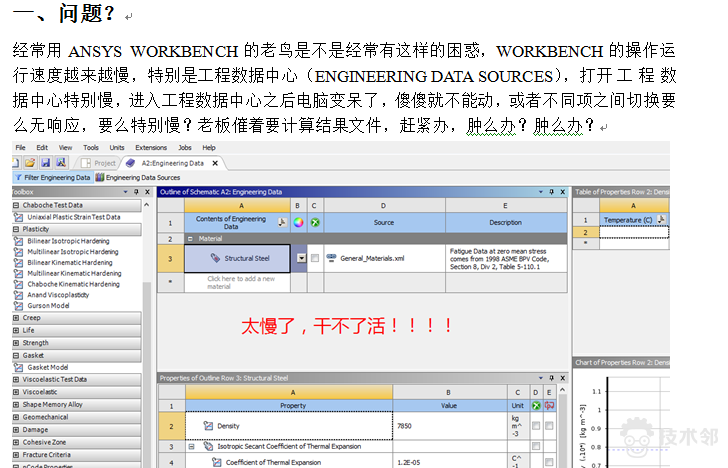Toggle Coefficient of Thermal Expansion parameter checkbox
Image resolution: width=728 pixels, height=468 pixels.
[549, 462]
